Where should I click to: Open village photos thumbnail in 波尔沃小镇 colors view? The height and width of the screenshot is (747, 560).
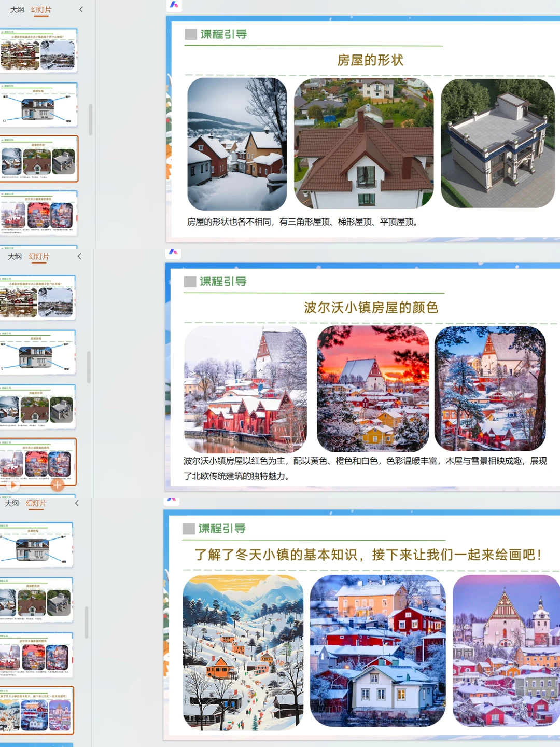click(37, 298)
